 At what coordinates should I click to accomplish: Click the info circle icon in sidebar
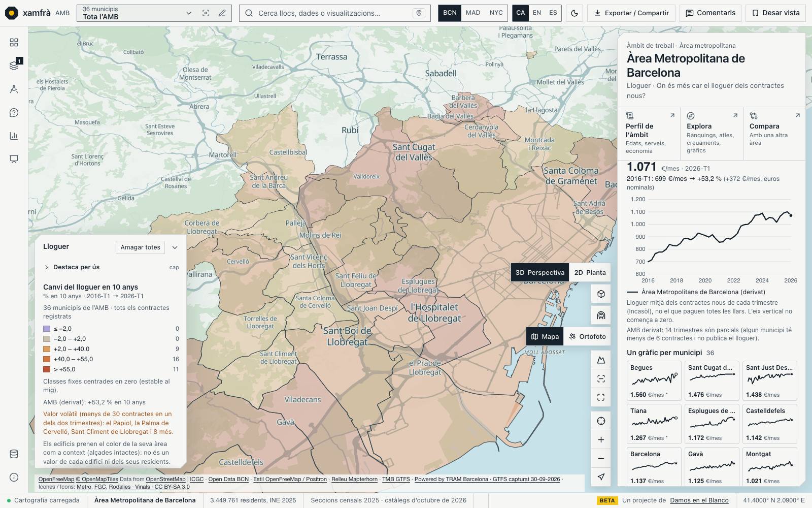pyautogui.click(x=14, y=477)
